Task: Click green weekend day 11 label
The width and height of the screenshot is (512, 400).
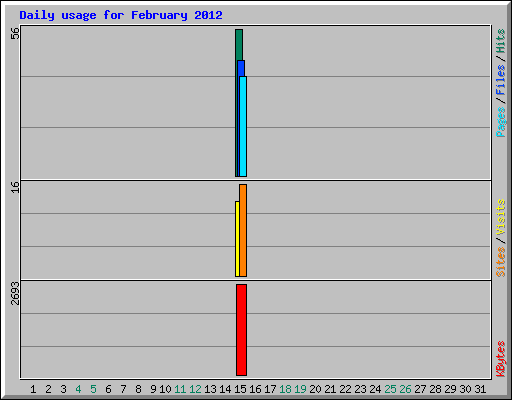Action: click(x=180, y=389)
